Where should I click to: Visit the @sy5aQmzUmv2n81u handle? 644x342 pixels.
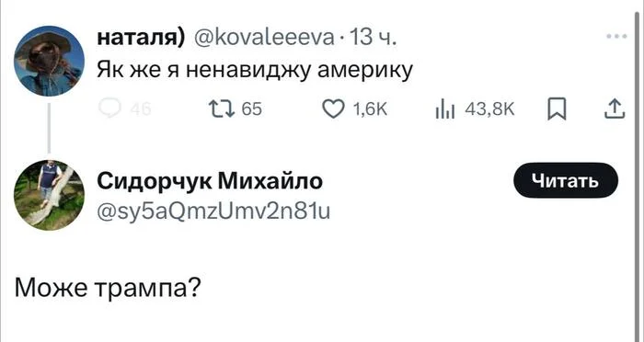click(x=213, y=211)
